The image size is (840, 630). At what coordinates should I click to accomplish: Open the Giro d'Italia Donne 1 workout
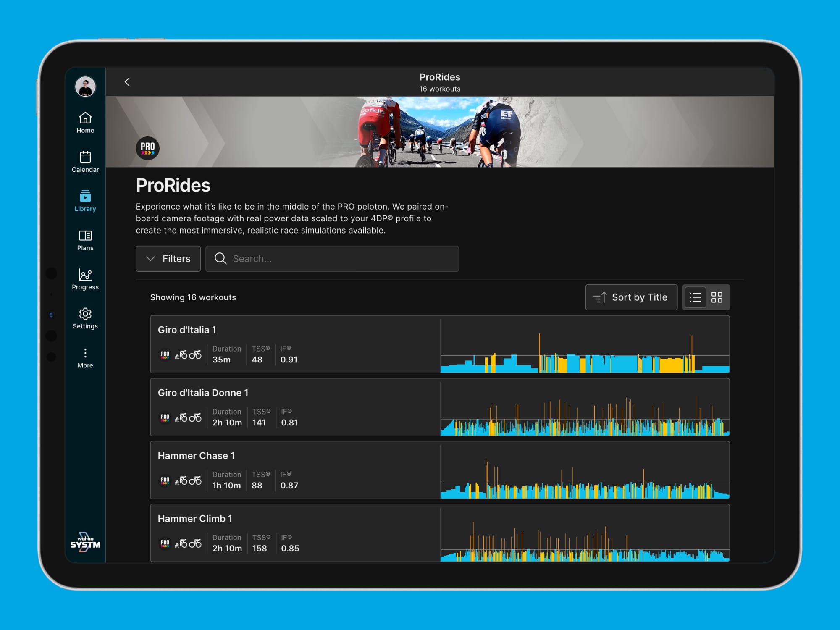[x=440, y=407]
